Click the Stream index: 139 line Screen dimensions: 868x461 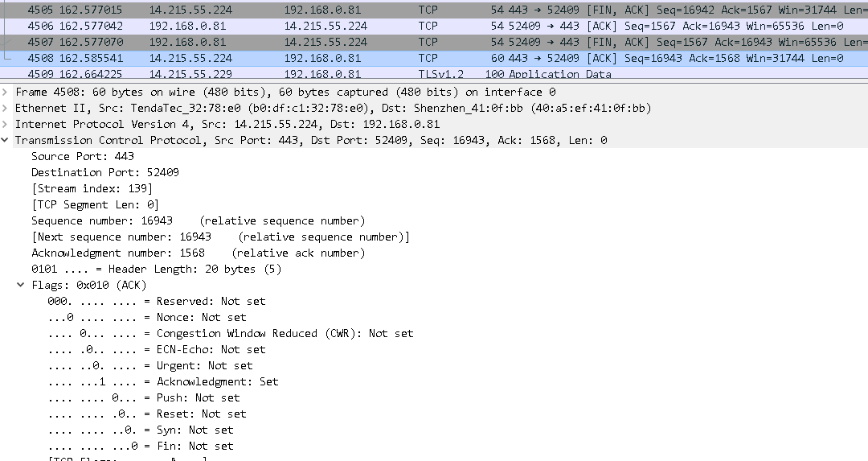click(92, 188)
